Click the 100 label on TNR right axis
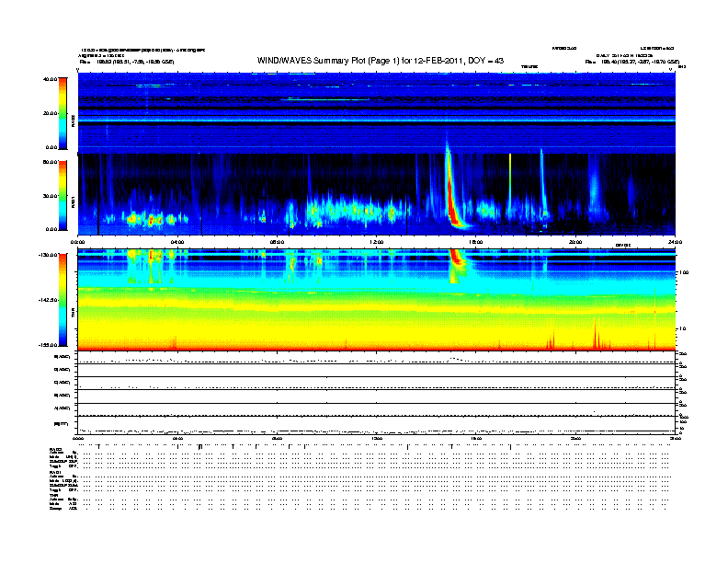 pos(685,272)
